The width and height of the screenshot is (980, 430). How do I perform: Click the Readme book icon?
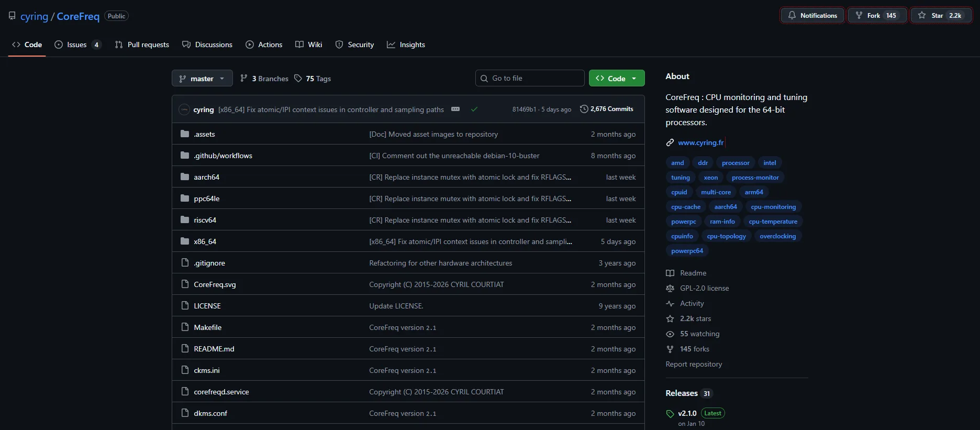tap(670, 273)
